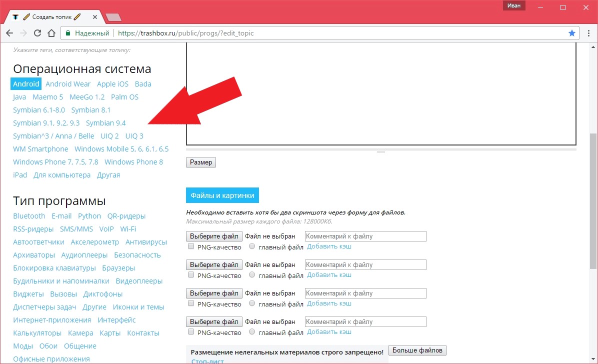Click the first Выберите файл button

tap(214, 236)
